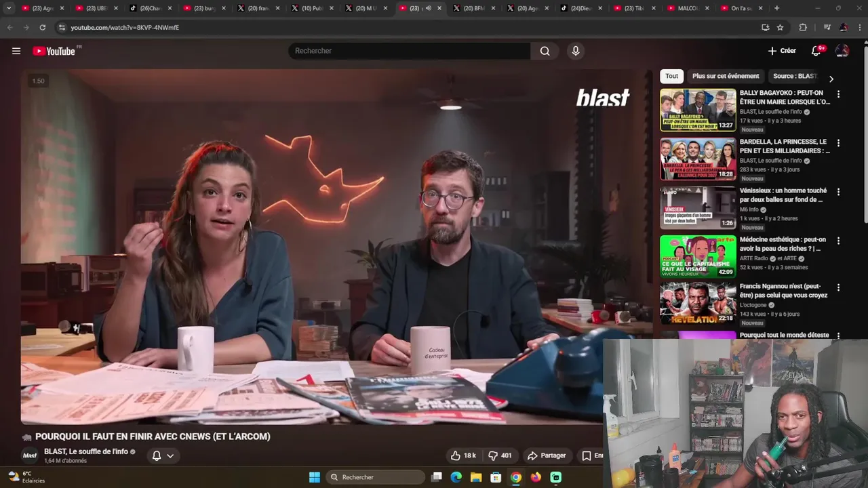The width and height of the screenshot is (868, 488).
Task: Expand notification options chevron next to bell
Action: [x=170, y=455]
